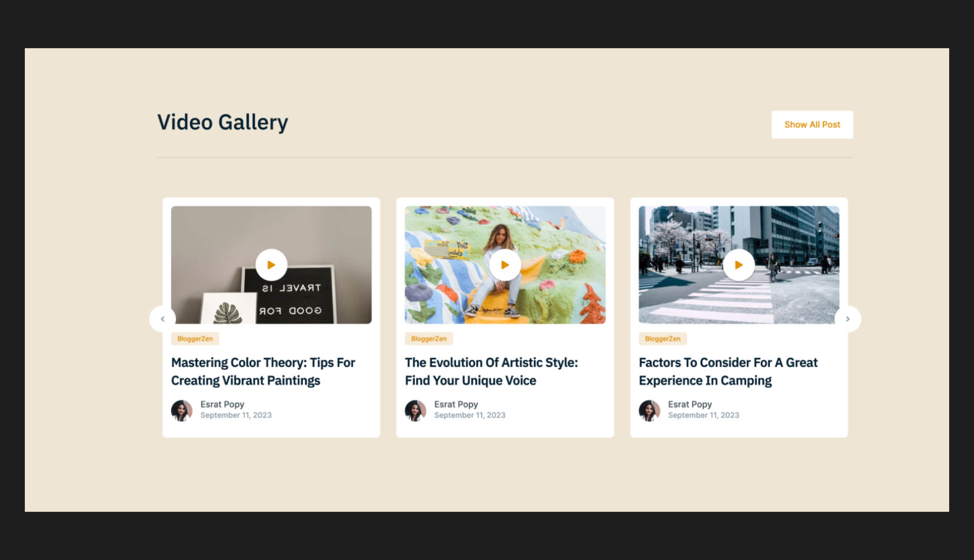Play the camping experience video

point(739,264)
